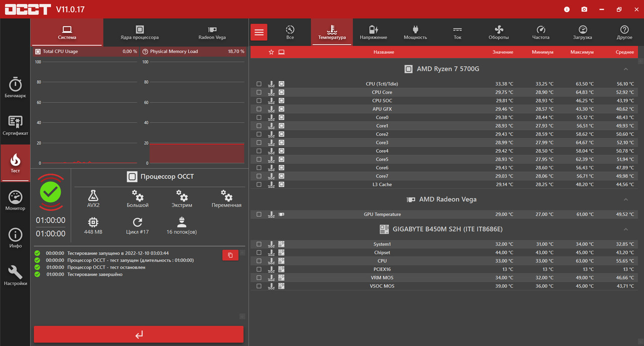This screenshot has width=644, height=346.
Task: Click the monitor column icon in table header
Action: tap(281, 52)
